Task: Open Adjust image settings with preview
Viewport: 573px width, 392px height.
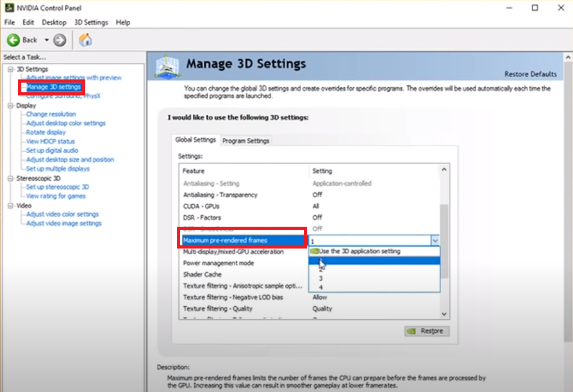Action: [74, 78]
